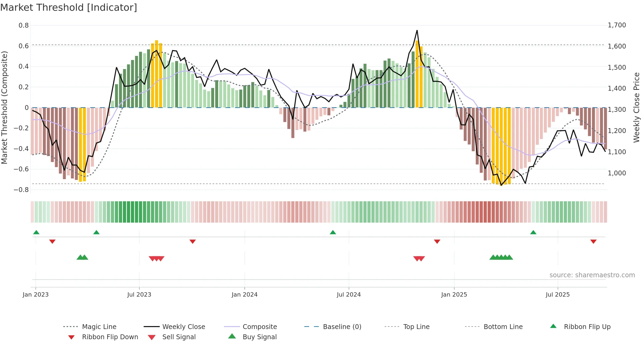Click the Ribbon Flip Up marker near May 2025
The height and width of the screenshot is (362, 644).
[x=533, y=232]
